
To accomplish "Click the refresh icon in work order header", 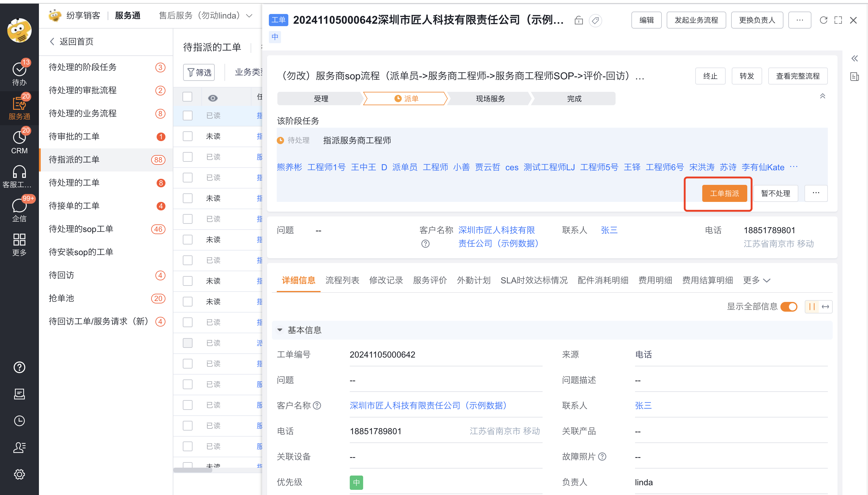I will tap(823, 20).
